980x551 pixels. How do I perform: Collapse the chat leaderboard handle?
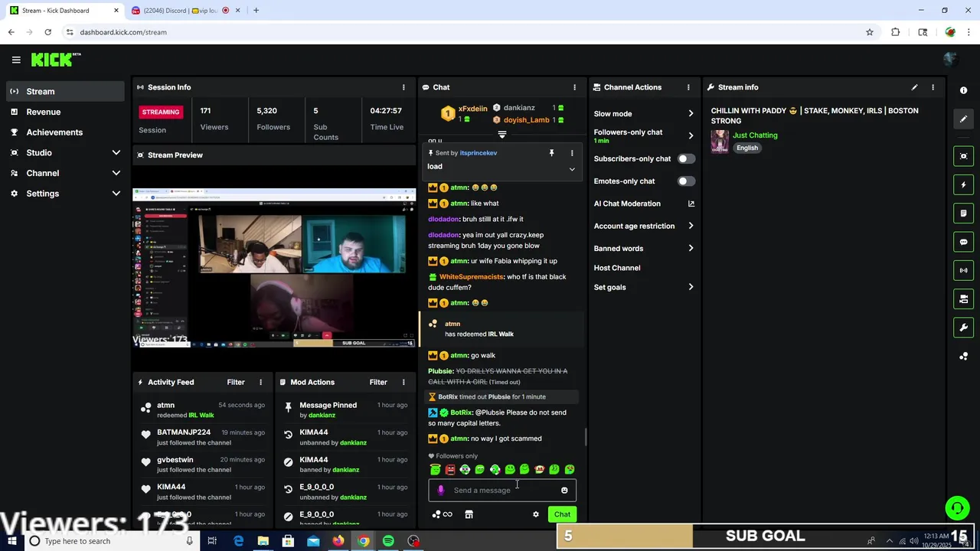point(502,135)
